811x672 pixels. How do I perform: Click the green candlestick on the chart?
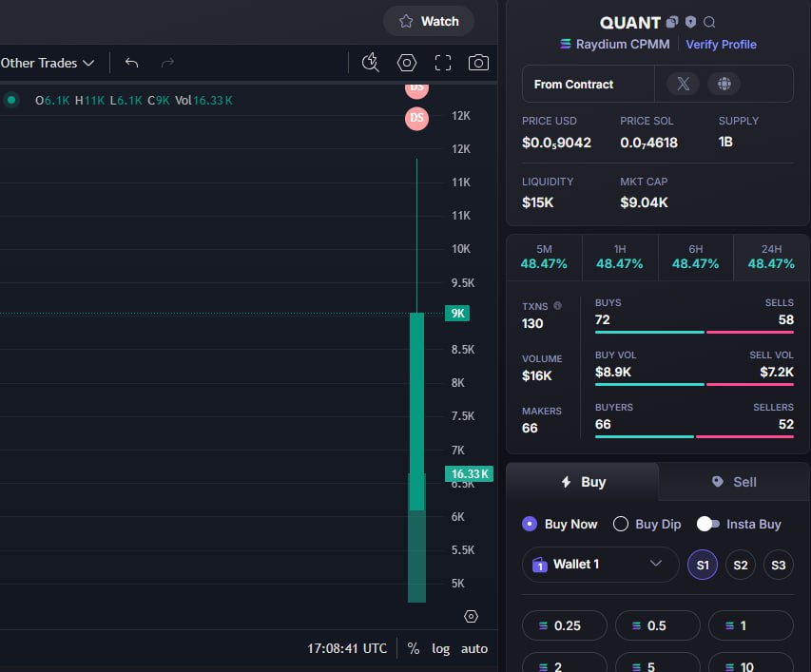(416, 411)
